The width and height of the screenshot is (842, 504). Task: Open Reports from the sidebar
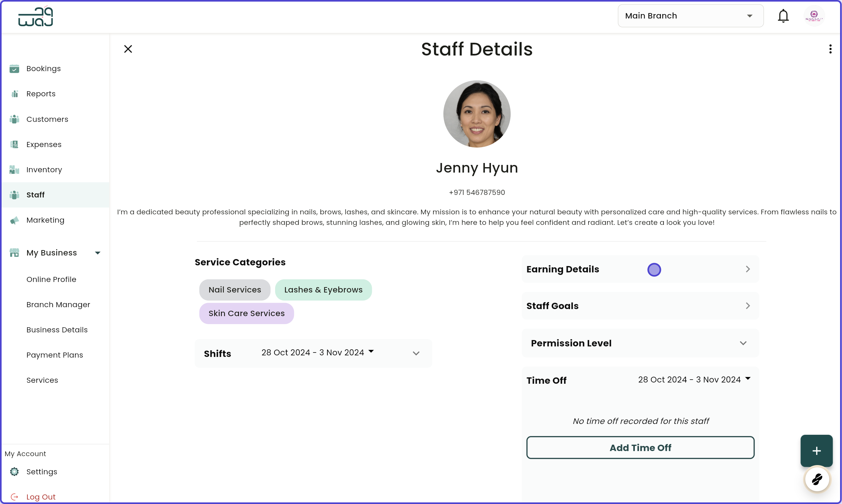pyautogui.click(x=41, y=93)
